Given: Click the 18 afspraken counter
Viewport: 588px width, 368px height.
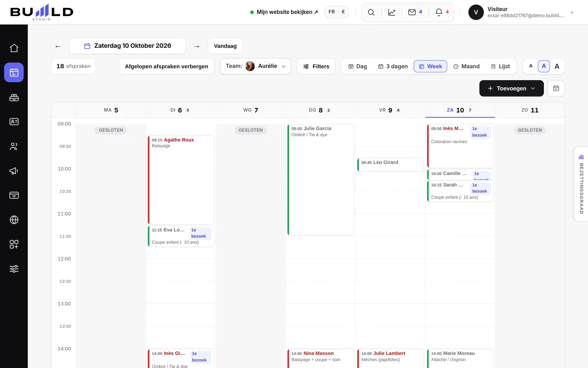Looking at the screenshot, I should pos(73,66).
